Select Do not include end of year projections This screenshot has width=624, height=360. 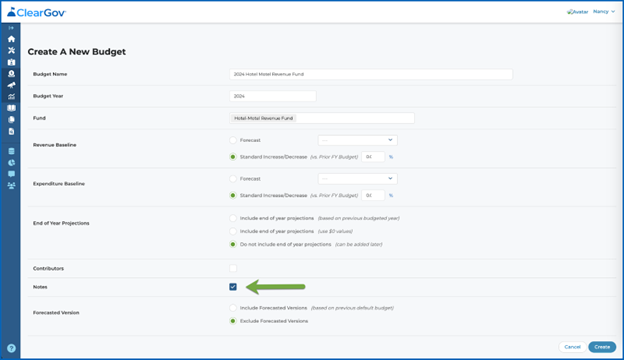(x=233, y=244)
